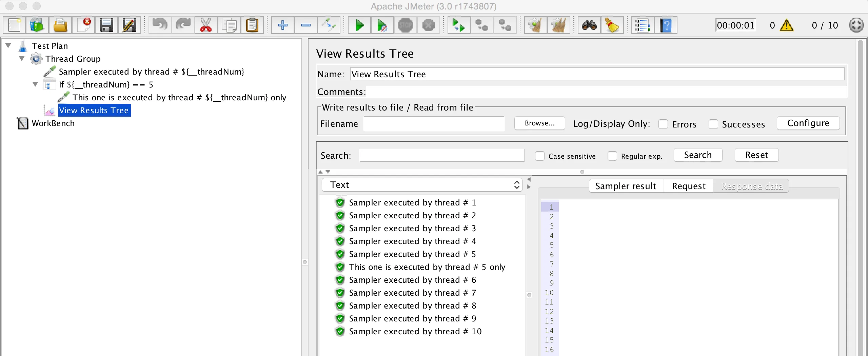The height and width of the screenshot is (356, 868).
Task: Click the Shutdown threads icon
Action: [429, 25]
